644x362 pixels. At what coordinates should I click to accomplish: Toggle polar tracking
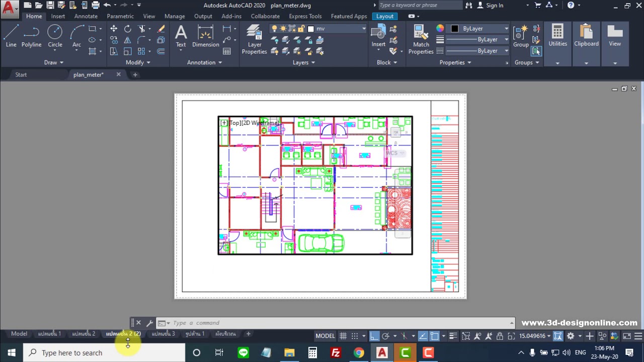pos(385,336)
